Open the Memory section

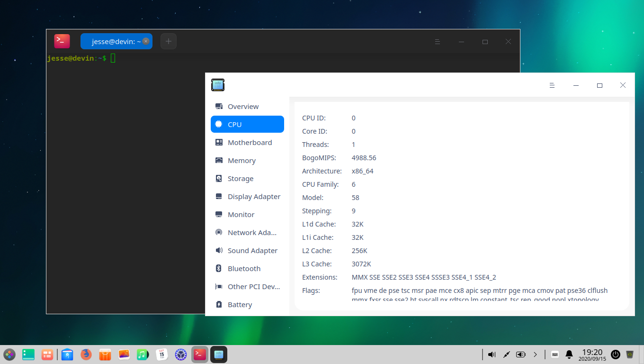247,160
